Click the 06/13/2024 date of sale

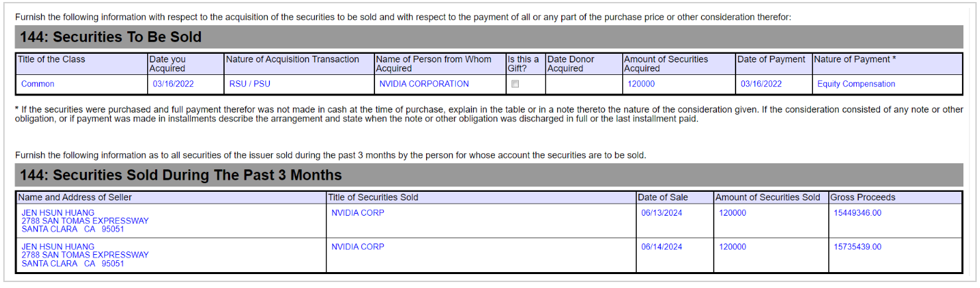(x=661, y=213)
